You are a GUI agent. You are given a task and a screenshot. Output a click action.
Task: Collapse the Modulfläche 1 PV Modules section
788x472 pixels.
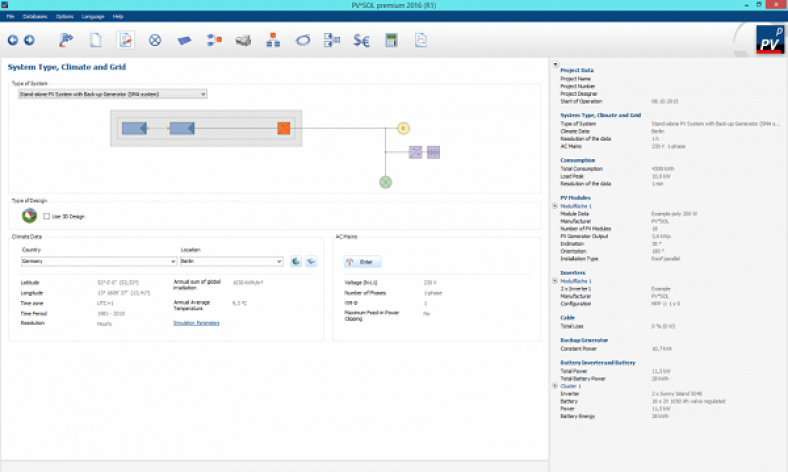click(556, 206)
